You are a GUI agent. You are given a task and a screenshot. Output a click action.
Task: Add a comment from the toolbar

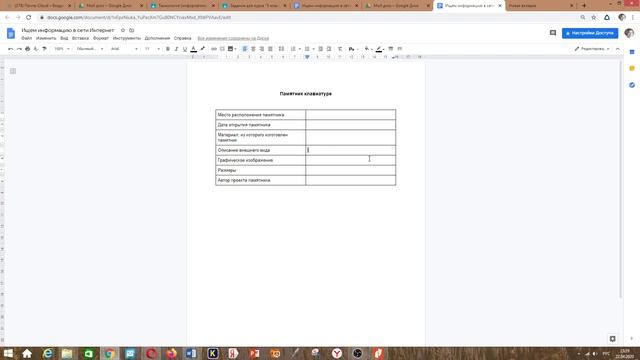pyautogui.click(x=222, y=49)
